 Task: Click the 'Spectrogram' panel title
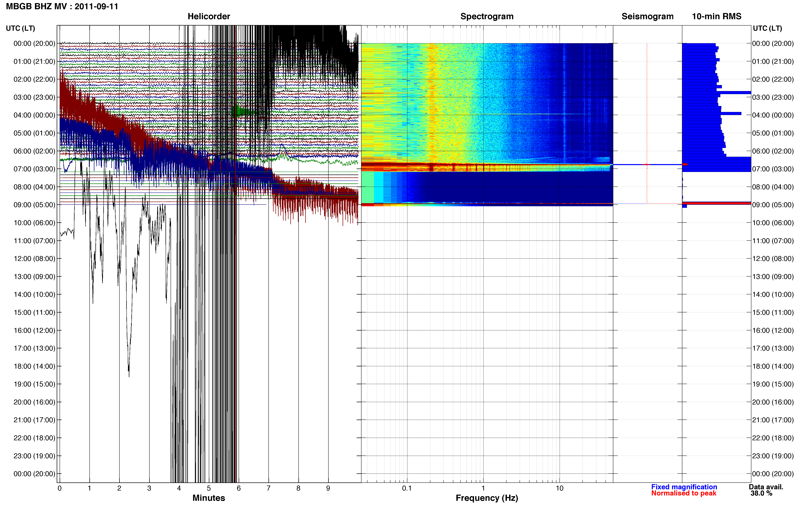(487, 16)
